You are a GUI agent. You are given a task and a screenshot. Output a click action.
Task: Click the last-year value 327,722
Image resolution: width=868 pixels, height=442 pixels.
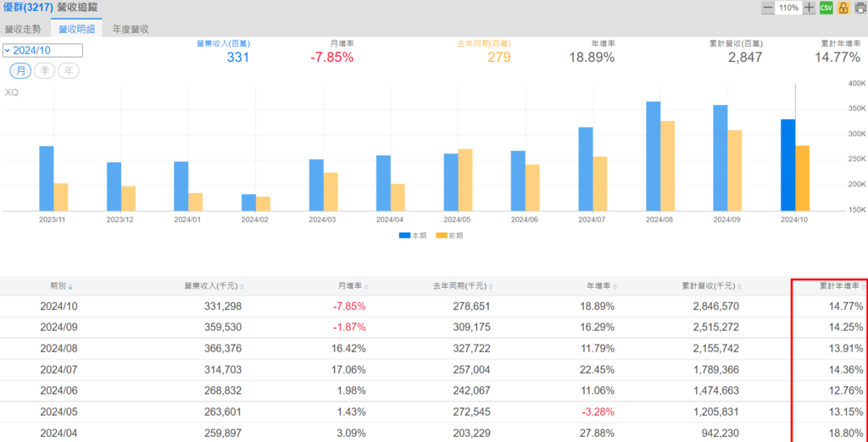pyautogui.click(x=470, y=349)
